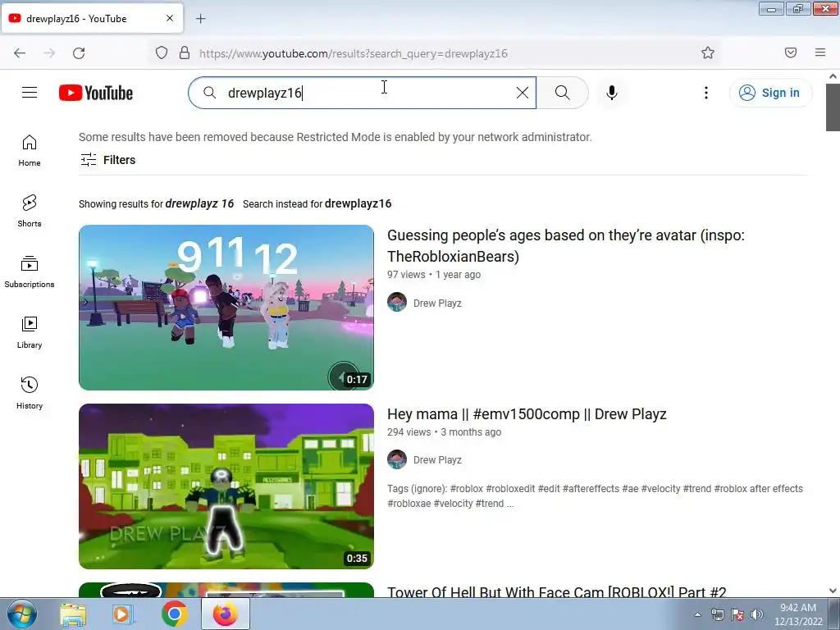The width and height of the screenshot is (840, 630).
Task: Start voice search with microphone icon
Action: [612, 93]
